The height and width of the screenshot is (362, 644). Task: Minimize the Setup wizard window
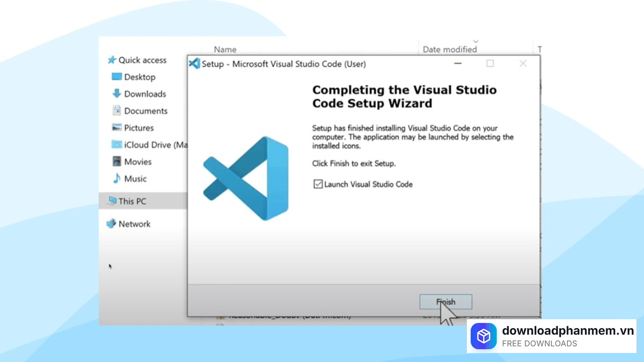457,64
